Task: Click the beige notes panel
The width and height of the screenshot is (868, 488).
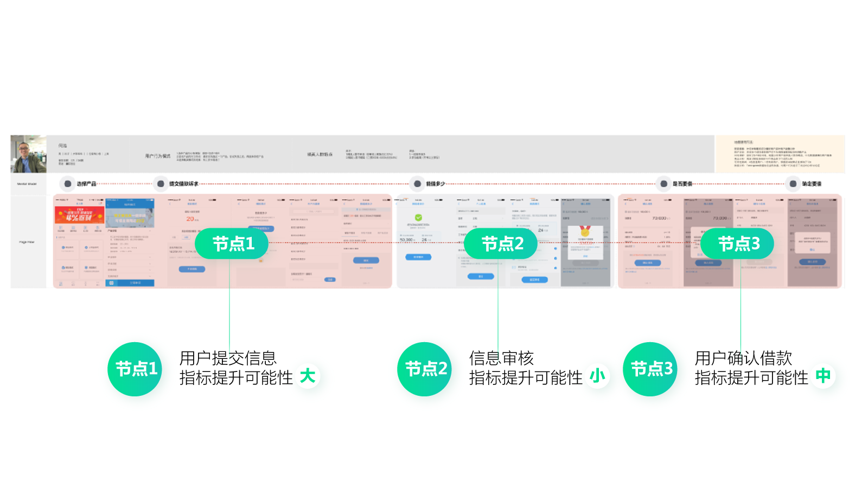Action: pos(780,154)
